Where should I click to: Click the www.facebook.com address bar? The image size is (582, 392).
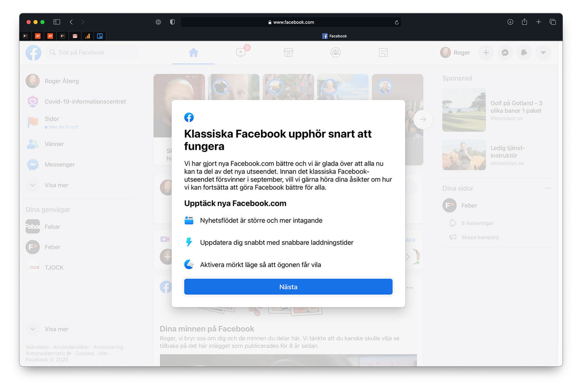tap(291, 22)
